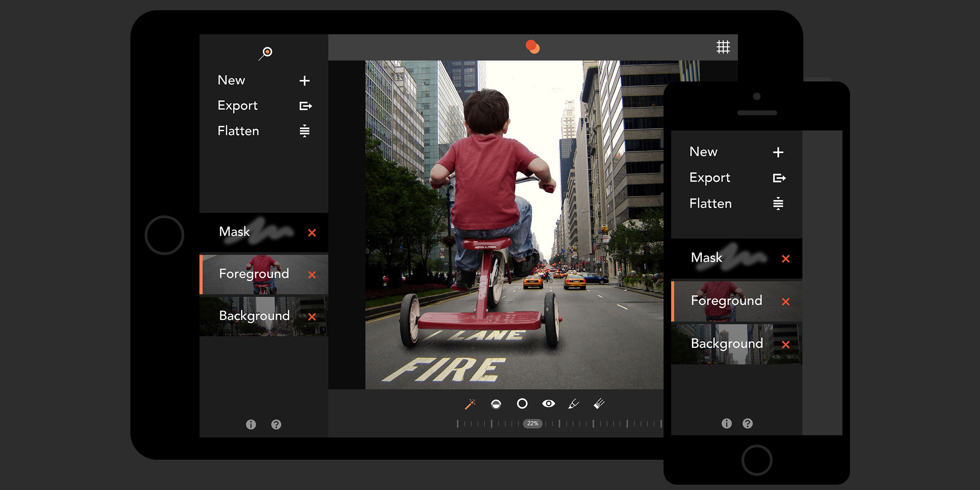Select the Background layer on phone
Screen dimensions: 980x490
(726, 344)
